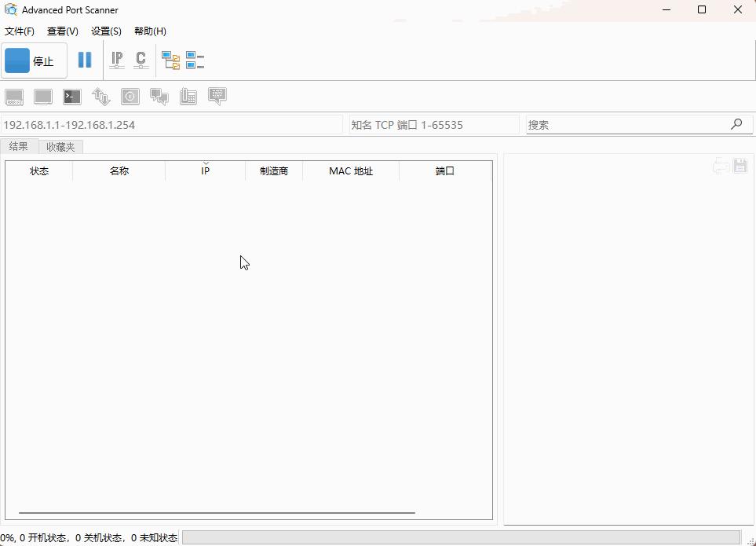Switch results to list view
The width and height of the screenshot is (756, 546).
coord(195,60)
